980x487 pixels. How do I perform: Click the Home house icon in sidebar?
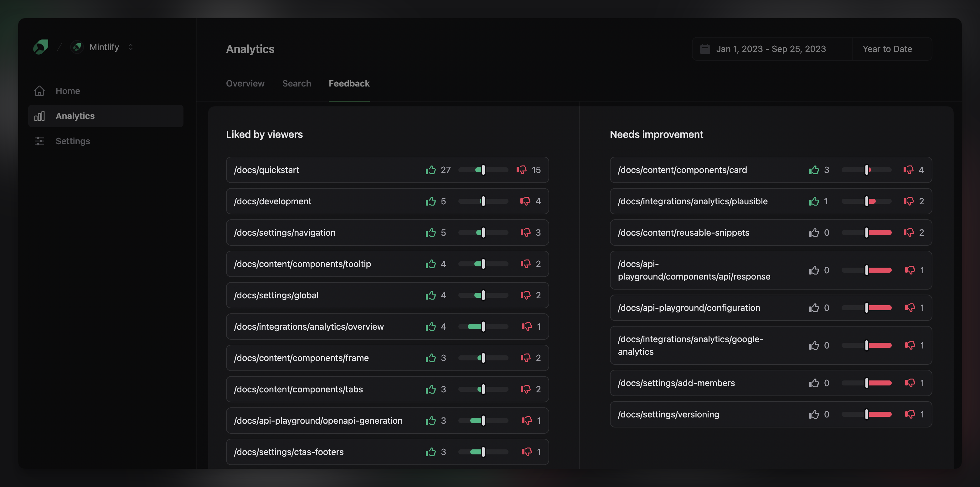[x=39, y=91]
